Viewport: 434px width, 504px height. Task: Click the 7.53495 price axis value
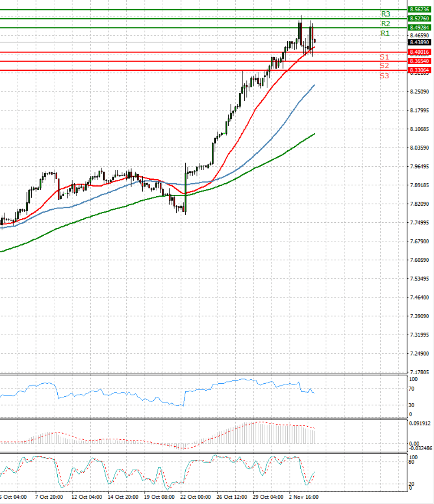coord(419,278)
